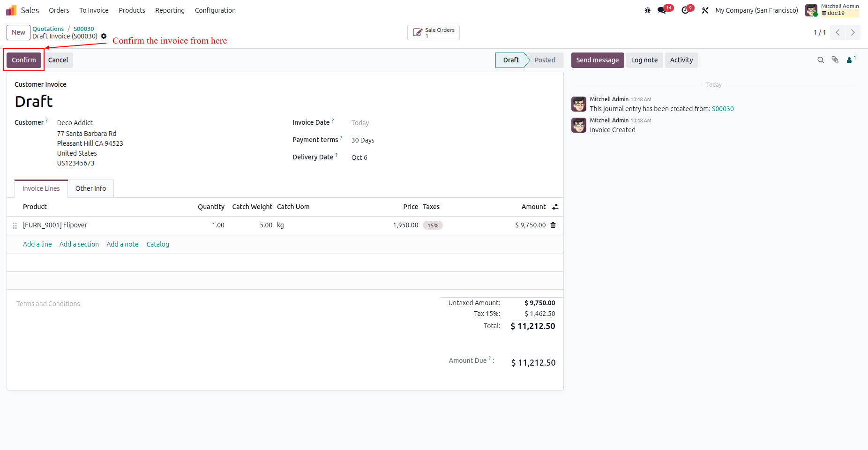This screenshot has height=450, width=868.
Task: Click the 15% tax tag
Action: 433,225
